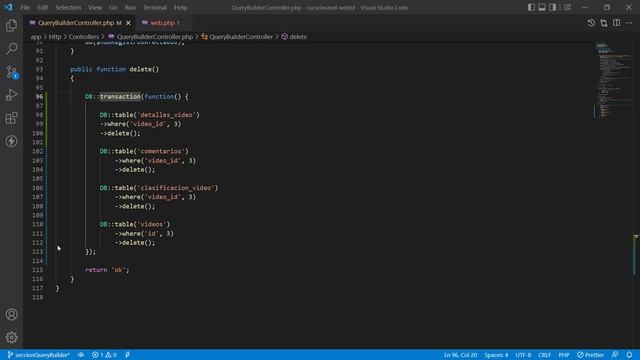Open the Run menu
Image resolution: width=640 pixels, height=360 pixels.
click(x=130, y=7)
